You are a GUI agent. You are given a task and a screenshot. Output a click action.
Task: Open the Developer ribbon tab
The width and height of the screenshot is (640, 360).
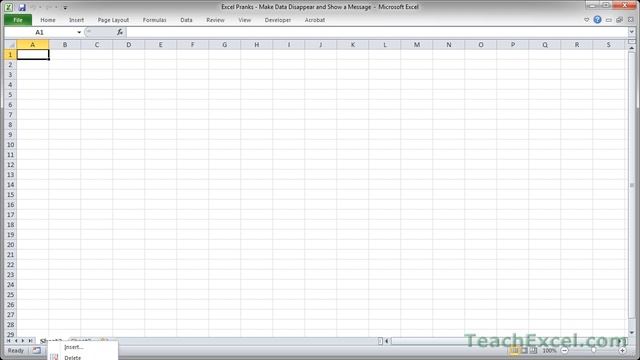tap(278, 20)
